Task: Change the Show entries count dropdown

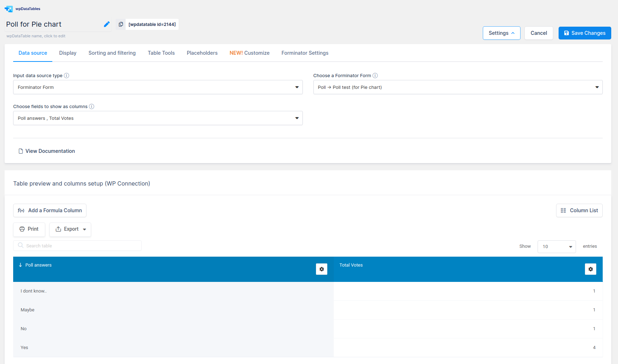Action: (x=556, y=246)
